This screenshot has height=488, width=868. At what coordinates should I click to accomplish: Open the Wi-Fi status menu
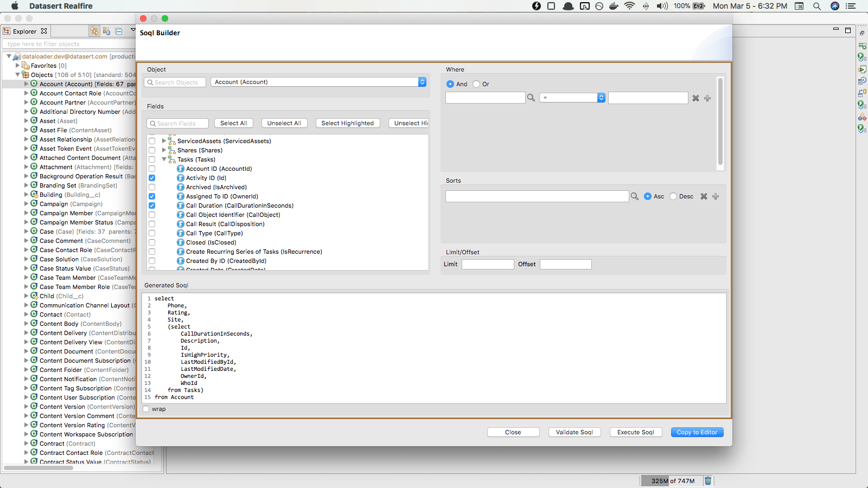630,6
